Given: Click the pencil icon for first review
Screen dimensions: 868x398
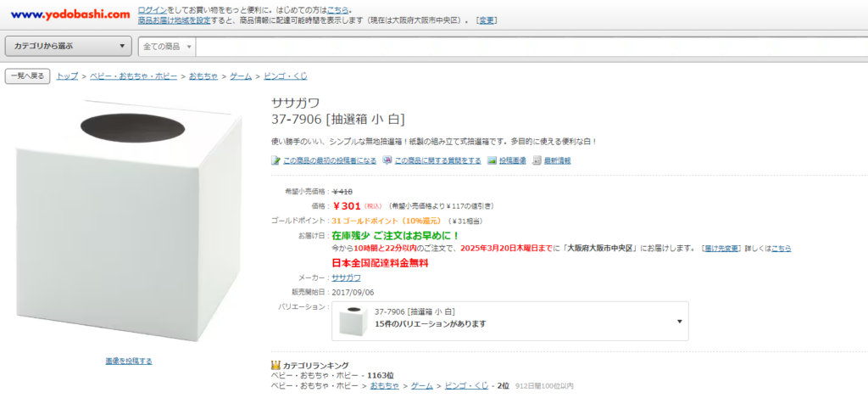Looking at the screenshot, I should point(275,160).
